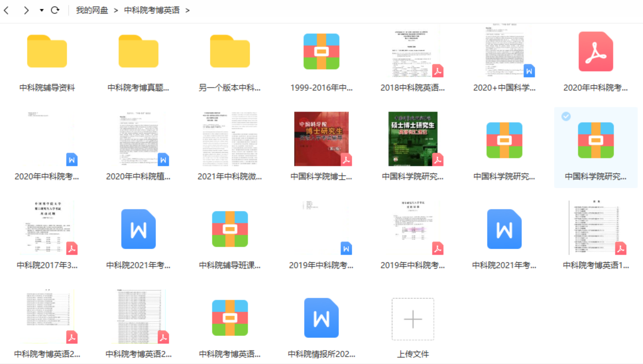Select the 中科院辅导班课 archive icon
Screen dimensions: 643x364
pos(230,229)
